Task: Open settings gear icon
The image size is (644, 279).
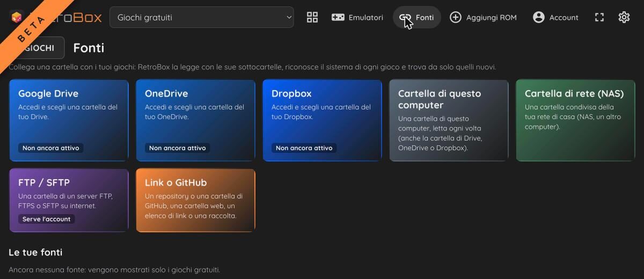Action: click(x=624, y=17)
